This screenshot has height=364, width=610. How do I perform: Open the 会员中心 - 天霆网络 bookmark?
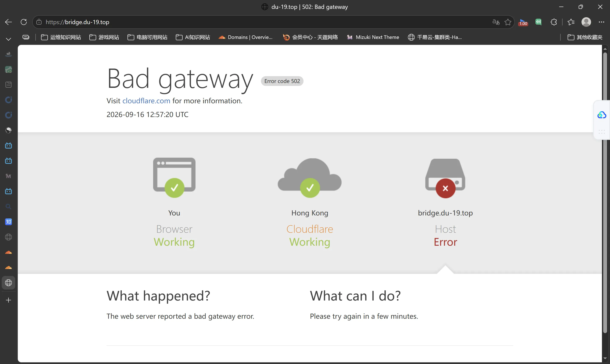pyautogui.click(x=310, y=37)
